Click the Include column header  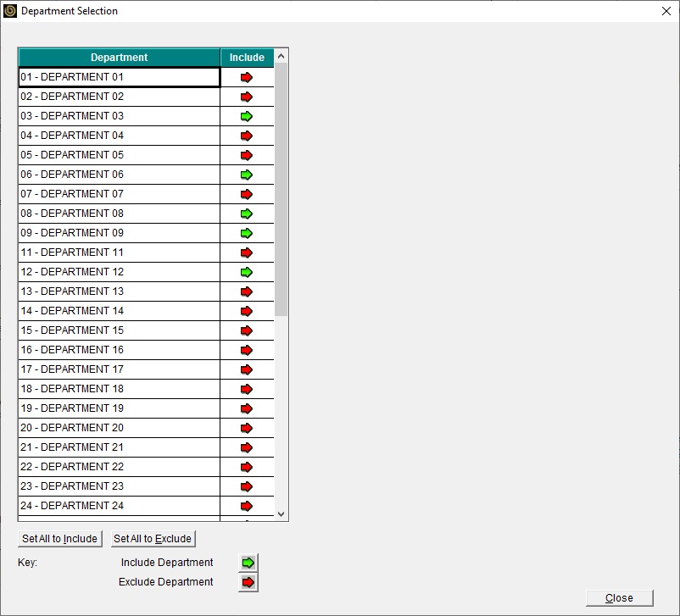[248, 58]
